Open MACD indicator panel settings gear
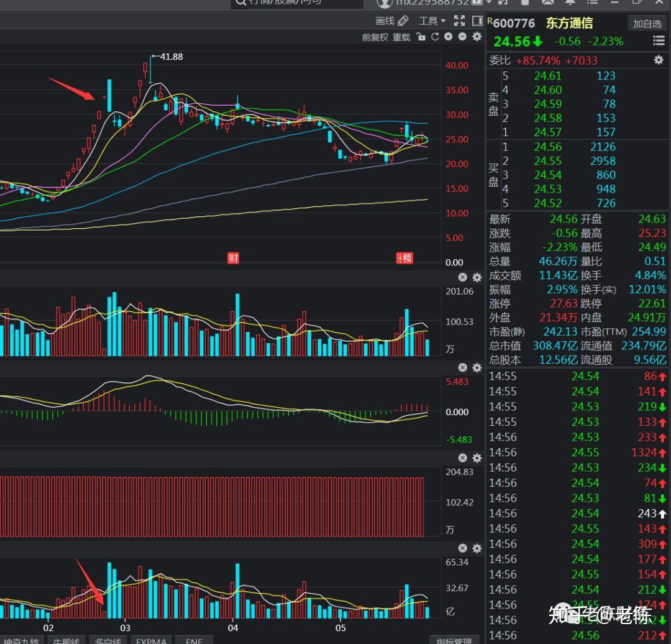 tap(477, 368)
